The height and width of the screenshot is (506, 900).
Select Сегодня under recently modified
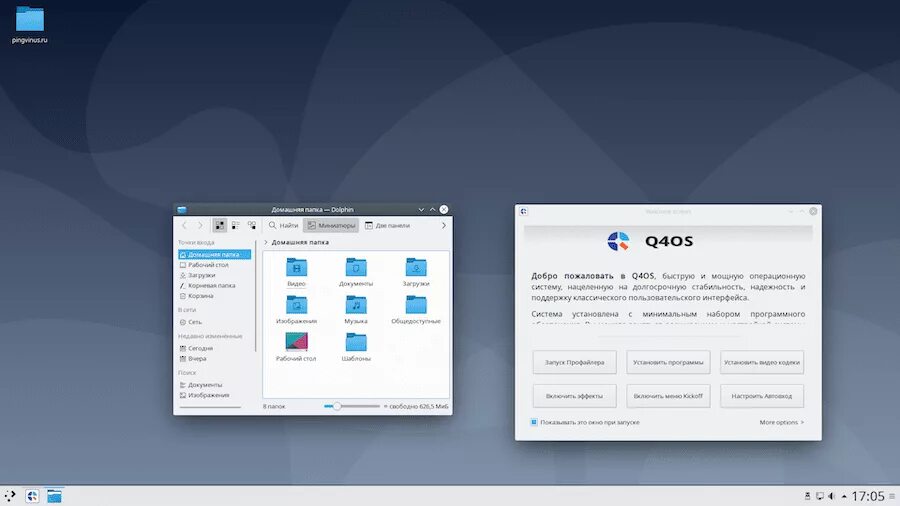tap(214, 348)
